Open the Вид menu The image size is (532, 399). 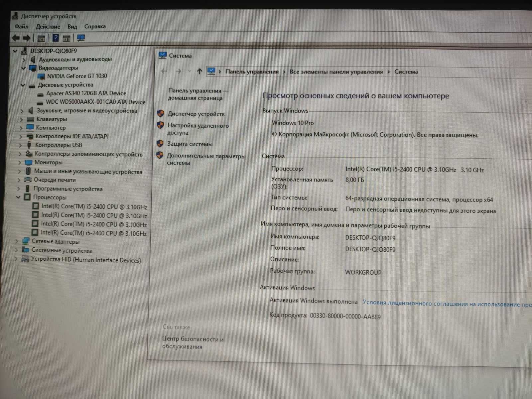click(72, 27)
